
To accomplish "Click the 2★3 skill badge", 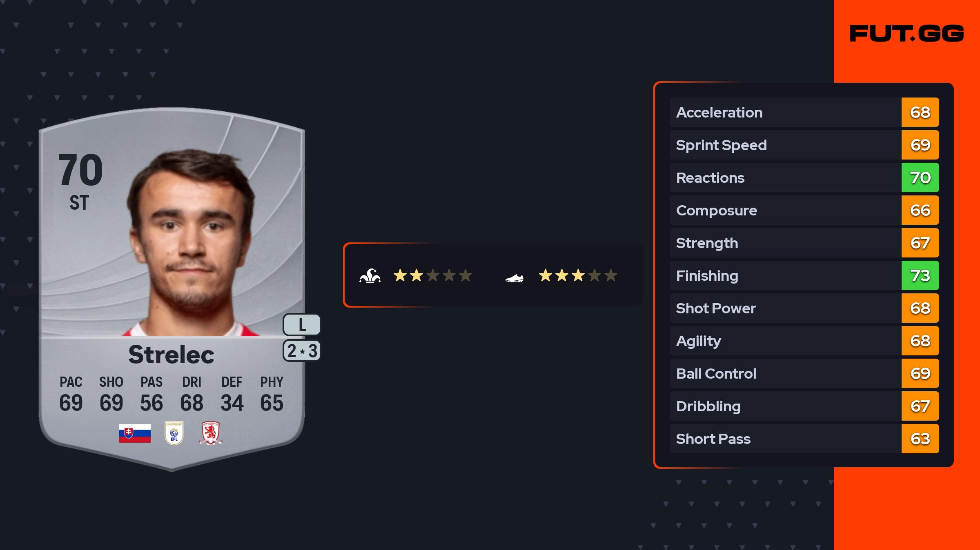I will tap(302, 351).
